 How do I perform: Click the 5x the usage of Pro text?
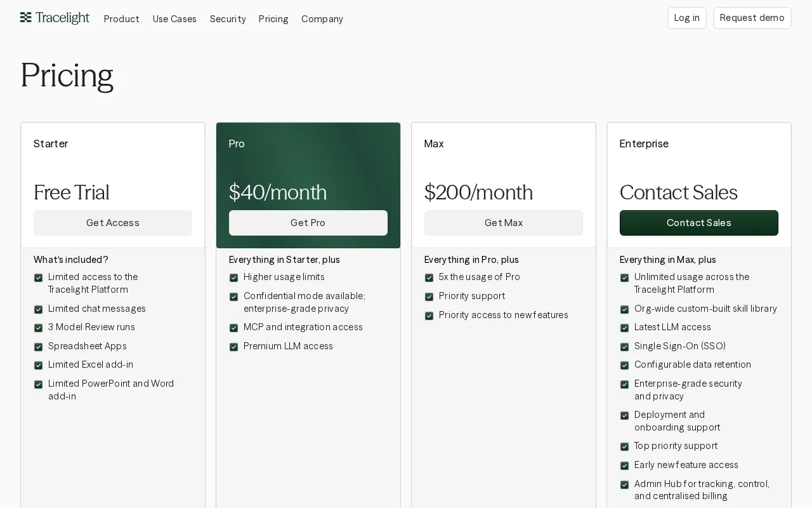tap(480, 277)
